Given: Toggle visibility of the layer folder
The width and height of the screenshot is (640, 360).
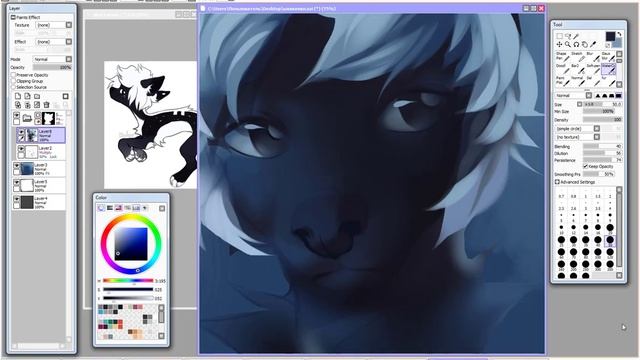Looking at the screenshot, I should 17,116.
